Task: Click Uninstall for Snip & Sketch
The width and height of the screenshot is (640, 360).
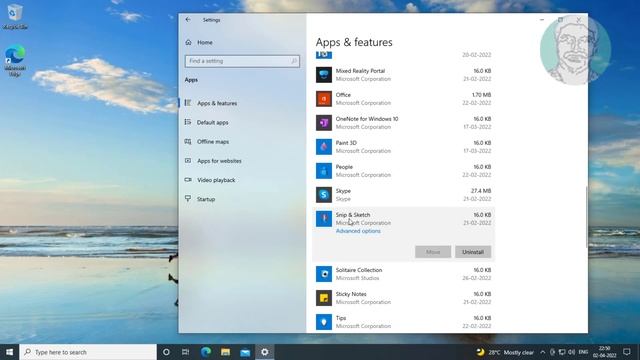Action: [473, 252]
